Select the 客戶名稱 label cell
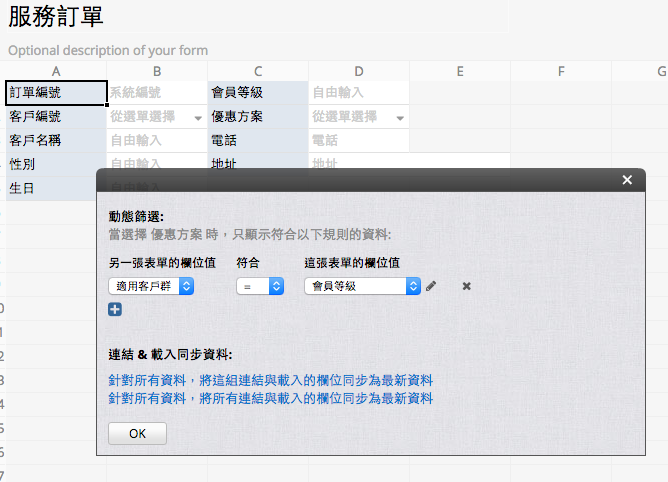Screen dimensions: 668x482 point(56,141)
